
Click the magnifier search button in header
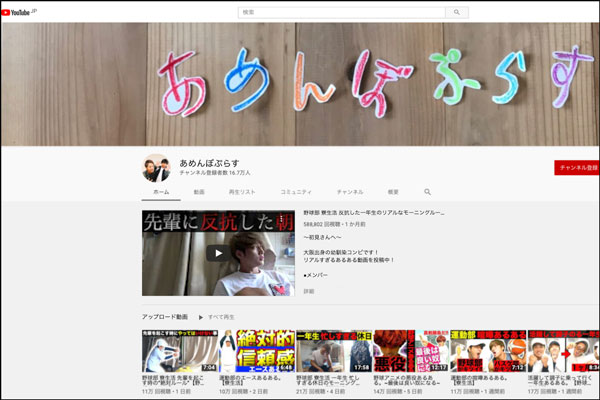pyautogui.click(x=458, y=13)
